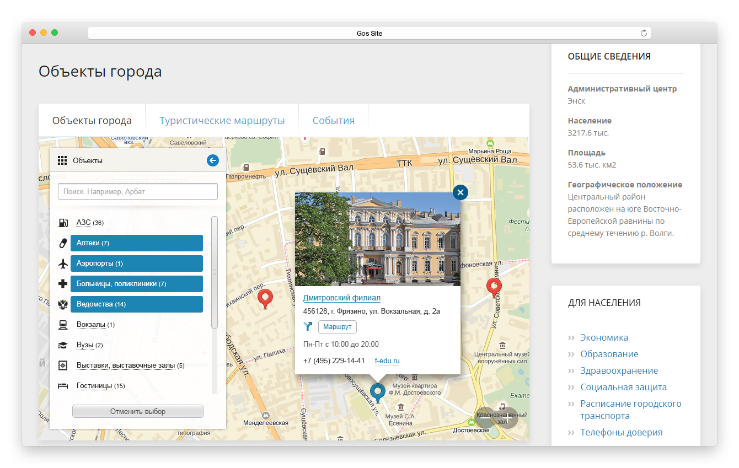
Task: Click the blue map pin below popup
Action: coord(378,392)
